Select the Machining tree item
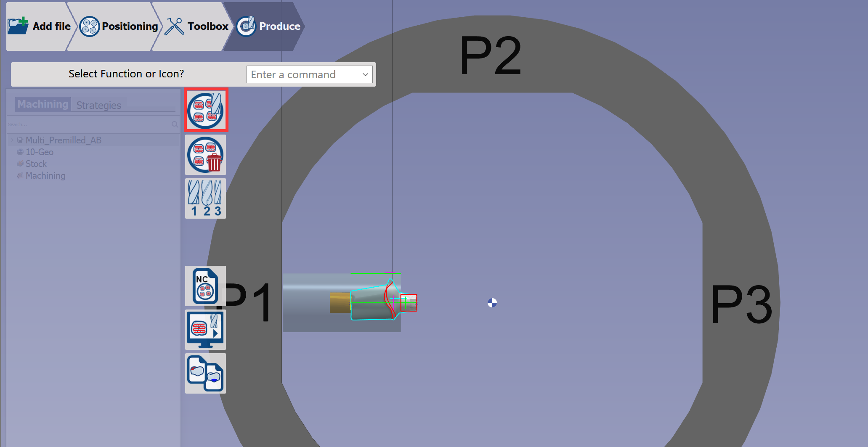Viewport: 868px width, 447px height. point(45,175)
